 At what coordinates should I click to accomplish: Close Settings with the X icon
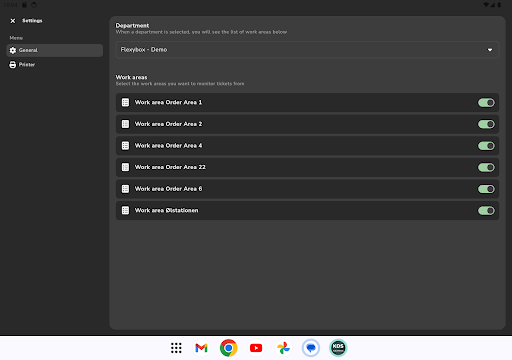pos(13,21)
